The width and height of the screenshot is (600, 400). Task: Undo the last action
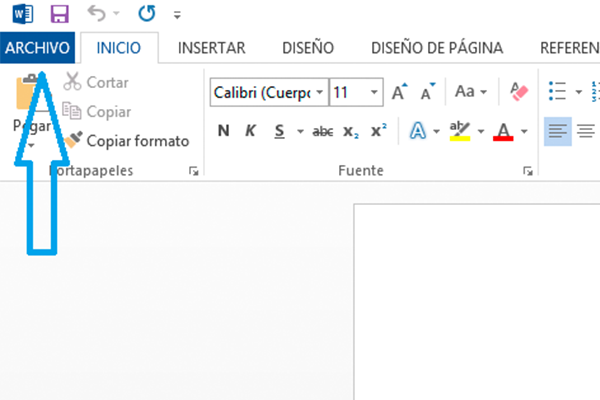point(96,14)
